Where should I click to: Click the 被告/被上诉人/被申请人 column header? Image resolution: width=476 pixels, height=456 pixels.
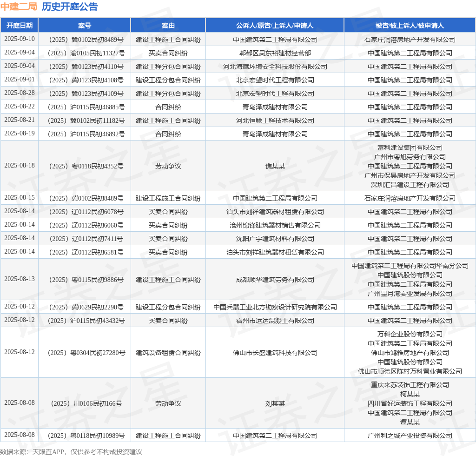click(410, 26)
